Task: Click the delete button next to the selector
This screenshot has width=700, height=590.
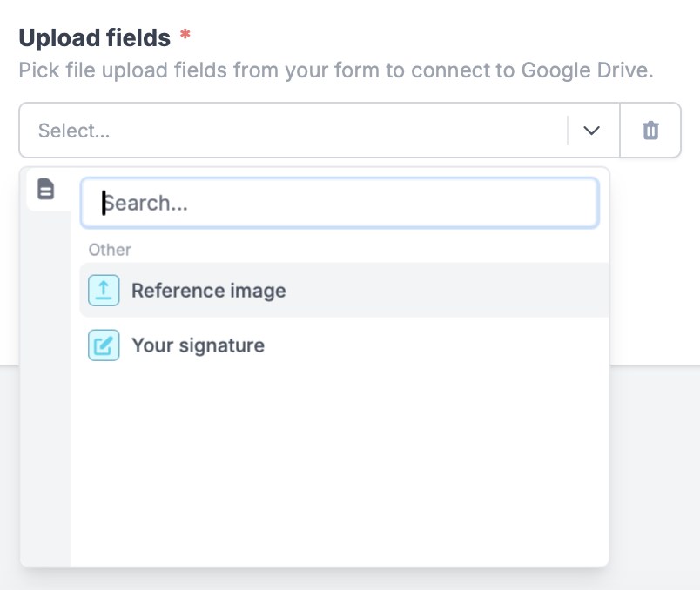Action: (x=650, y=130)
